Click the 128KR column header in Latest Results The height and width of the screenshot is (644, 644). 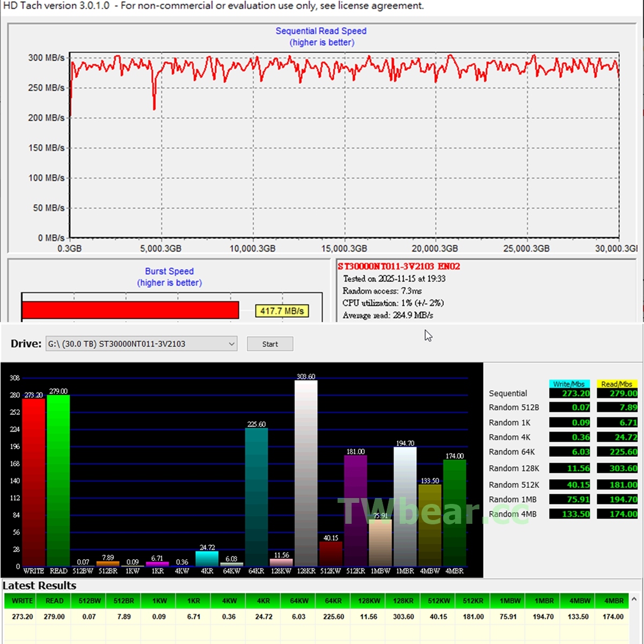click(403, 601)
